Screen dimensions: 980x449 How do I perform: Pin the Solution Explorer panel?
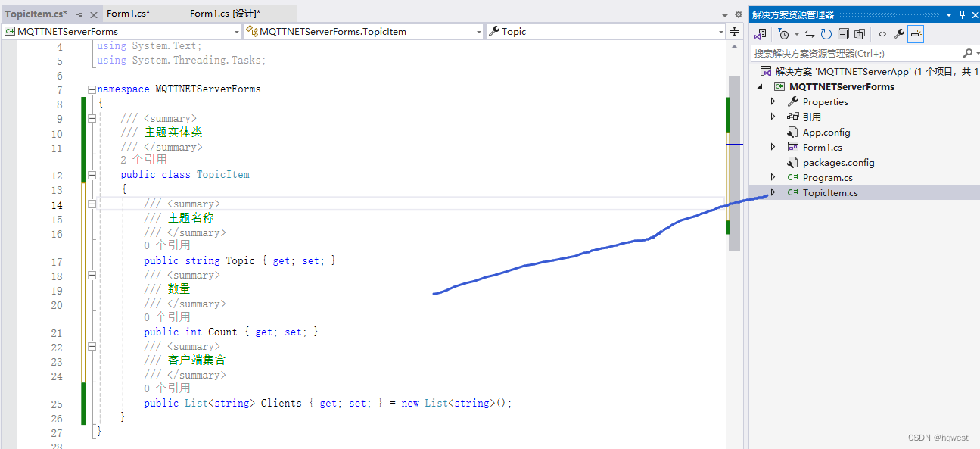(963, 14)
